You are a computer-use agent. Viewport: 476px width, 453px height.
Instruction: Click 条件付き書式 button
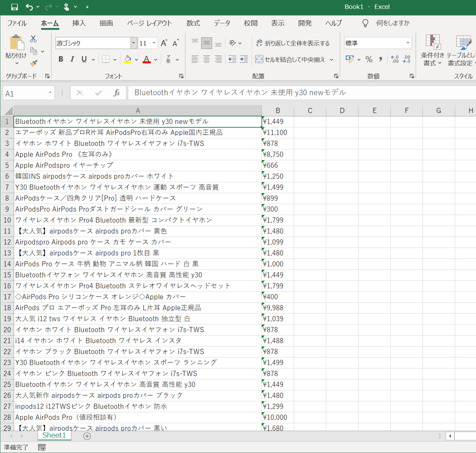pos(432,50)
